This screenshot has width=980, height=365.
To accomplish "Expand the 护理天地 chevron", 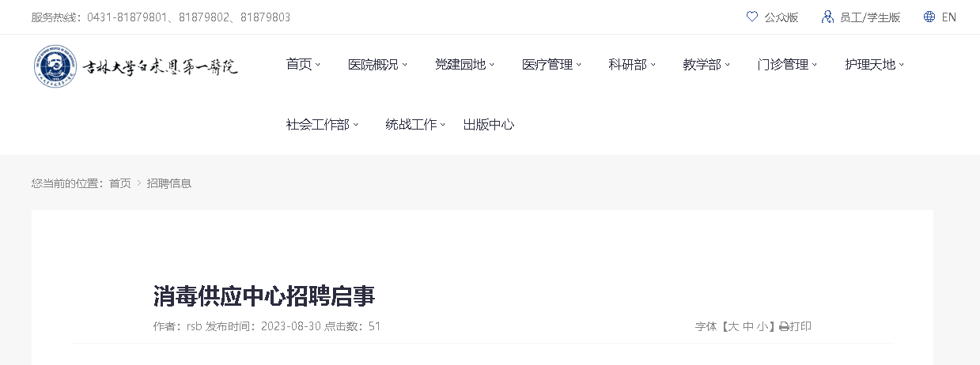I will coord(902,65).
